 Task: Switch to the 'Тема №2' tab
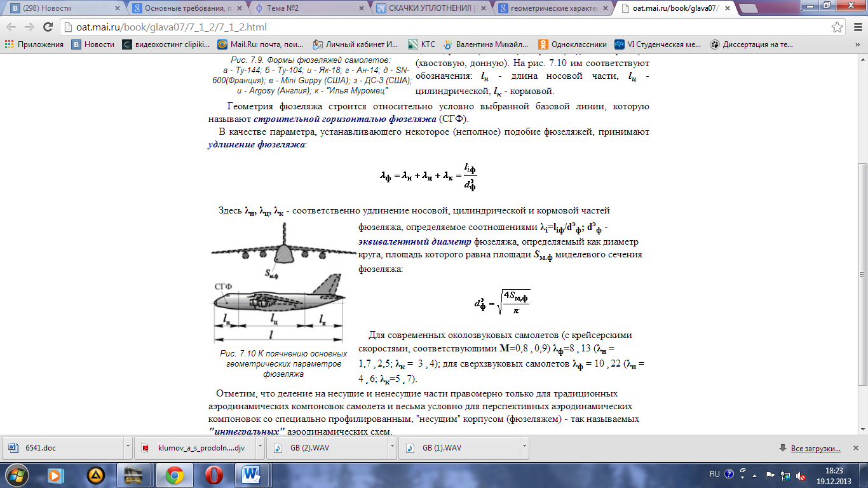tap(309, 9)
